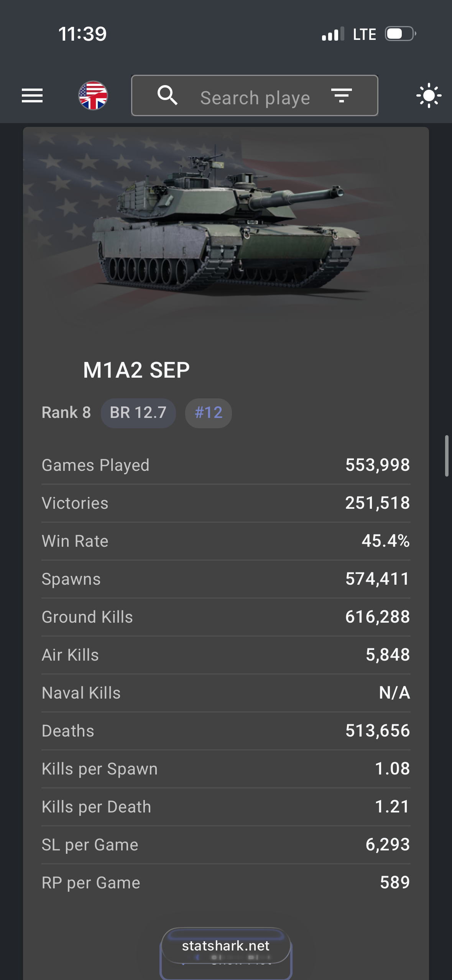Select the Games Played stat row
This screenshot has height=980, width=452.
point(226,465)
